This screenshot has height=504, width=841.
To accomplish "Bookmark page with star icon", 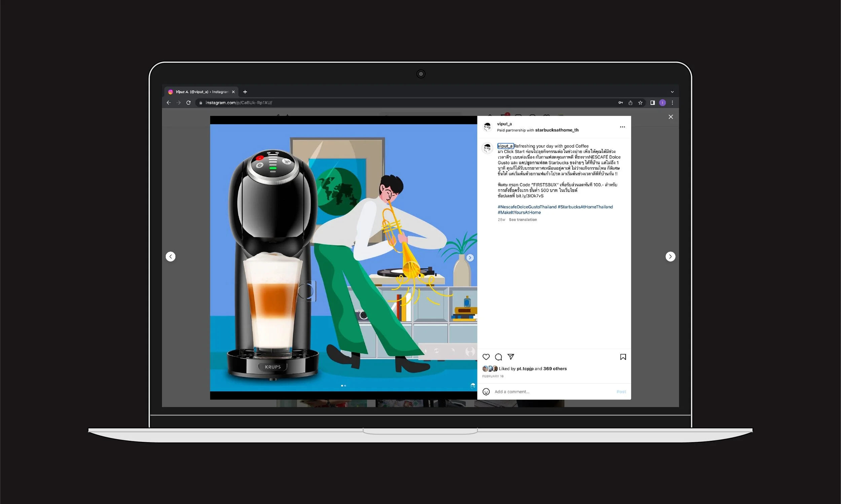I will point(640,102).
